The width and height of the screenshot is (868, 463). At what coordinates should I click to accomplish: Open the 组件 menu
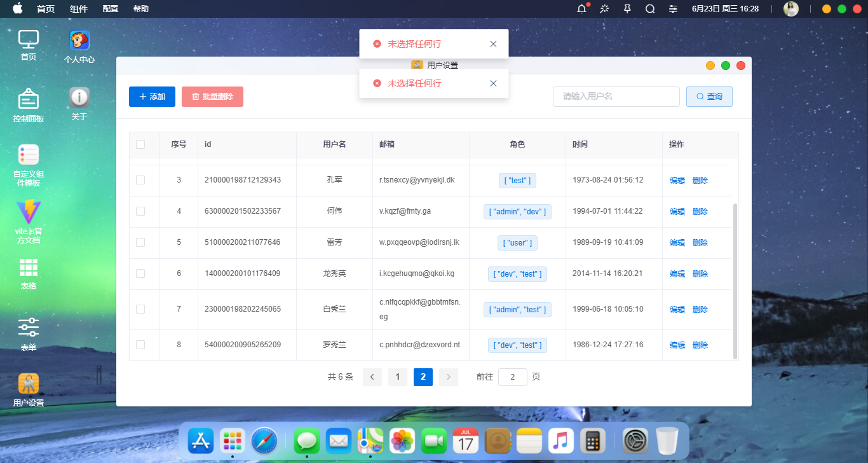click(79, 9)
